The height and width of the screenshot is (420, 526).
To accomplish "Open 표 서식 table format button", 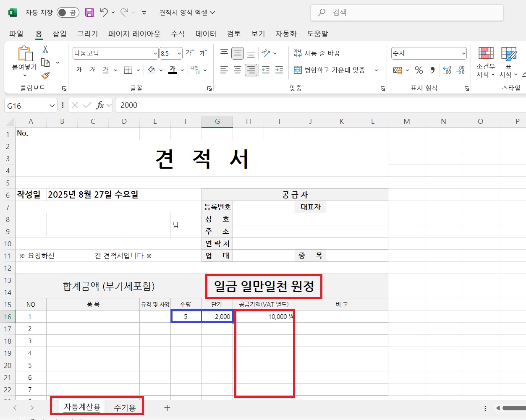I will pos(509,62).
